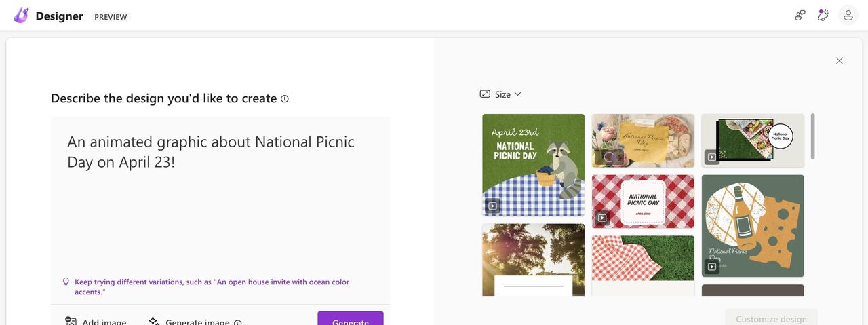Open the share connections icon in header
This screenshot has height=325, width=868.
click(x=800, y=16)
